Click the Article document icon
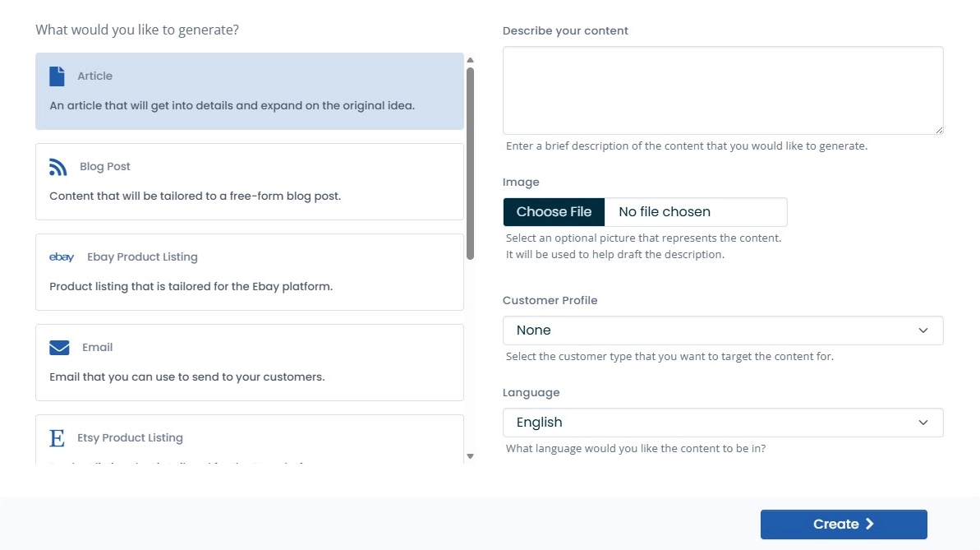Image resolution: width=980 pixels, height=550 pixels. pyautogui.click(x=58, y=74)
